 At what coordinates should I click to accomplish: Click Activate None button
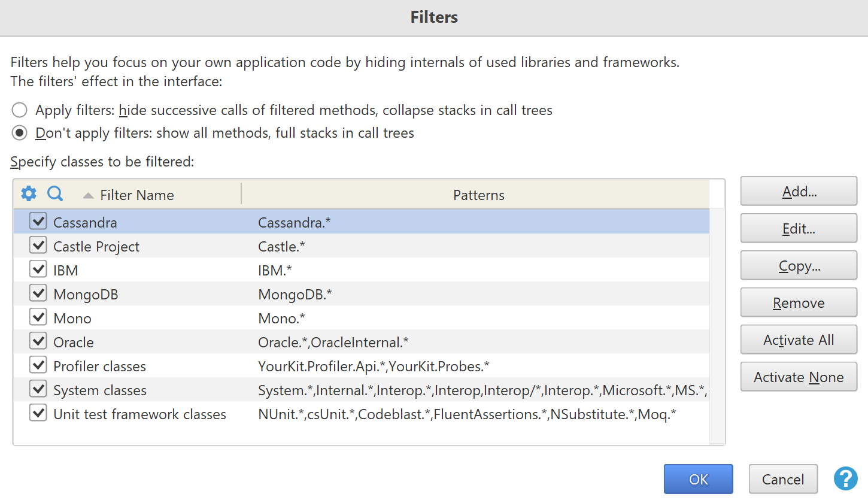[799, 377]
